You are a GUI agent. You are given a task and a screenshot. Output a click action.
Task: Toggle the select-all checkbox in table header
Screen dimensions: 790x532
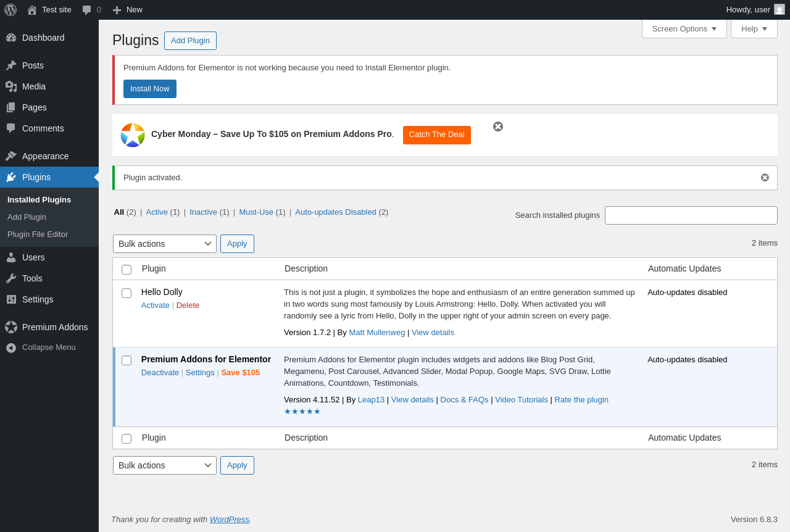[127, 270]
